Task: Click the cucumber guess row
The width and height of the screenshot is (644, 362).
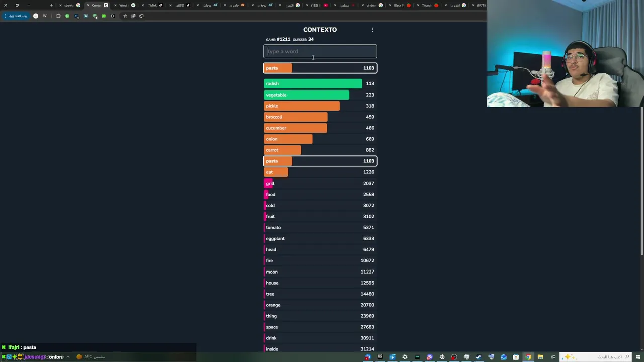Action: [320, 128]
